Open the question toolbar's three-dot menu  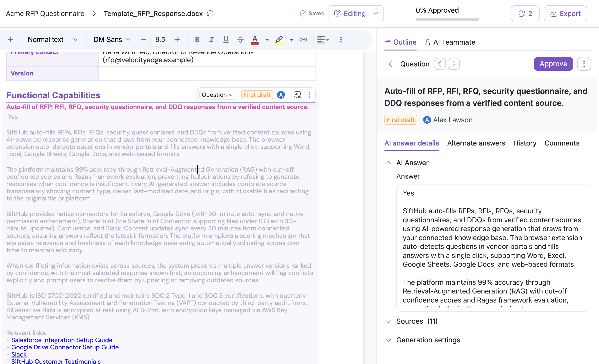[309, 95]
